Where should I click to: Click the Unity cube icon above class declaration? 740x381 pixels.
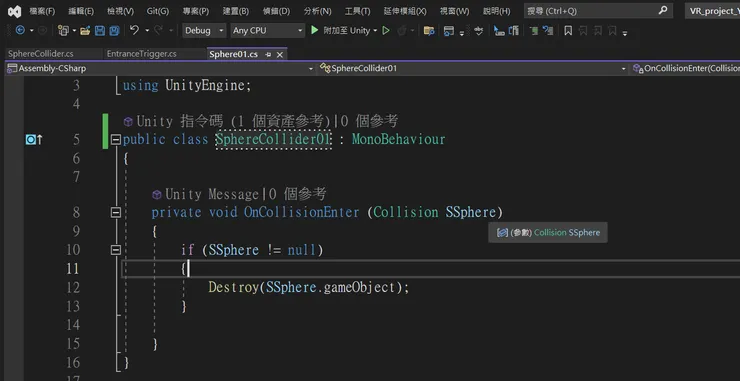click(128, 122)
